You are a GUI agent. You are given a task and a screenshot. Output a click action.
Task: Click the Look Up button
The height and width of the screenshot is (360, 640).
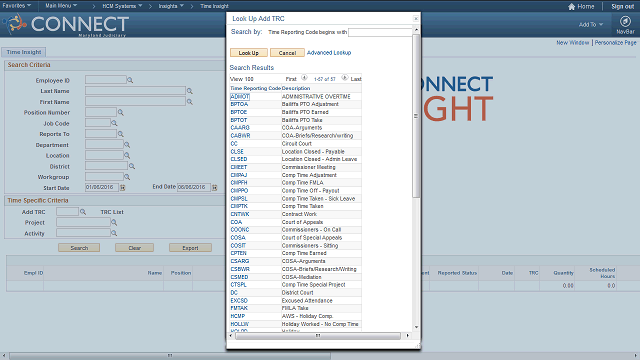point(249,53)
